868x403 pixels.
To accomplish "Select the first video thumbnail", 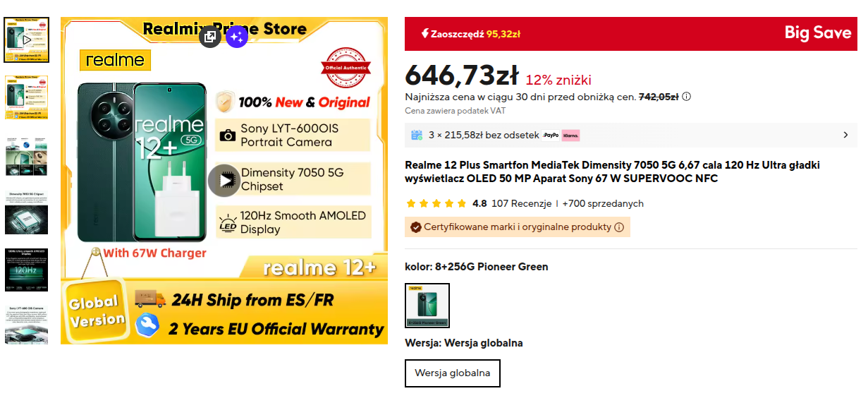I will click(27, 40).
